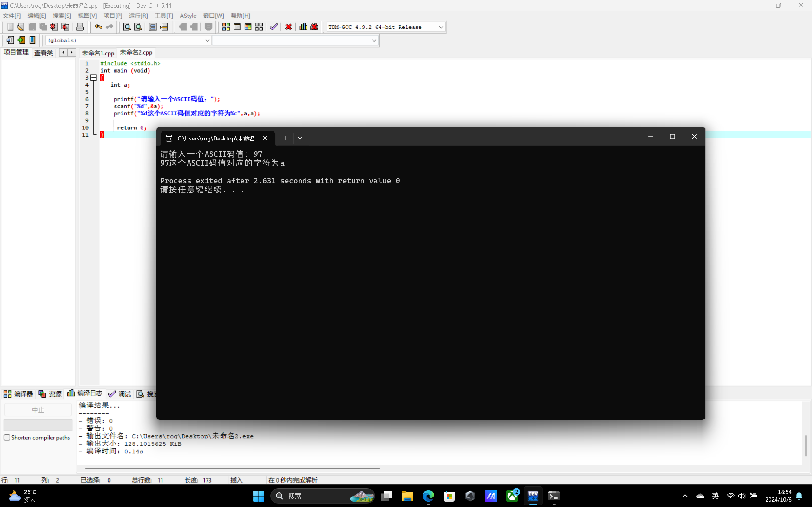
Task: Click the New file toolbar icon
Action: click(10, 27)
